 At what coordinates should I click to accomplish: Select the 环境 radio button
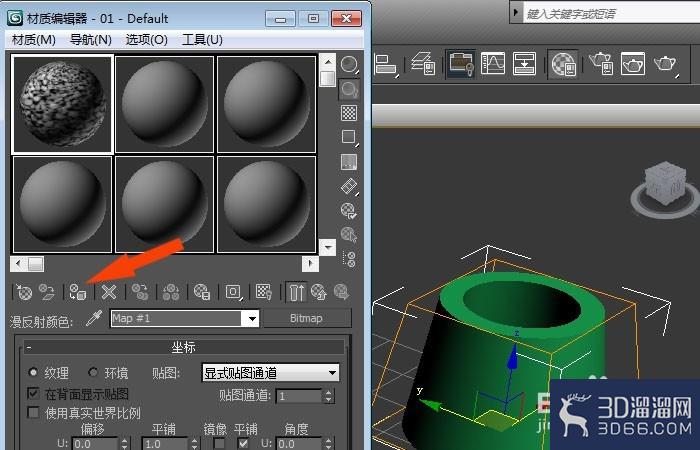pyautogui.click(x=92, y=372)
